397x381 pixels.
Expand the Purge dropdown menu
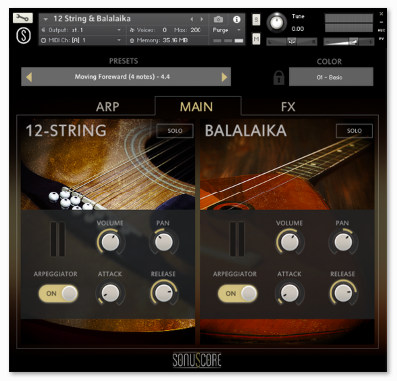227,30
